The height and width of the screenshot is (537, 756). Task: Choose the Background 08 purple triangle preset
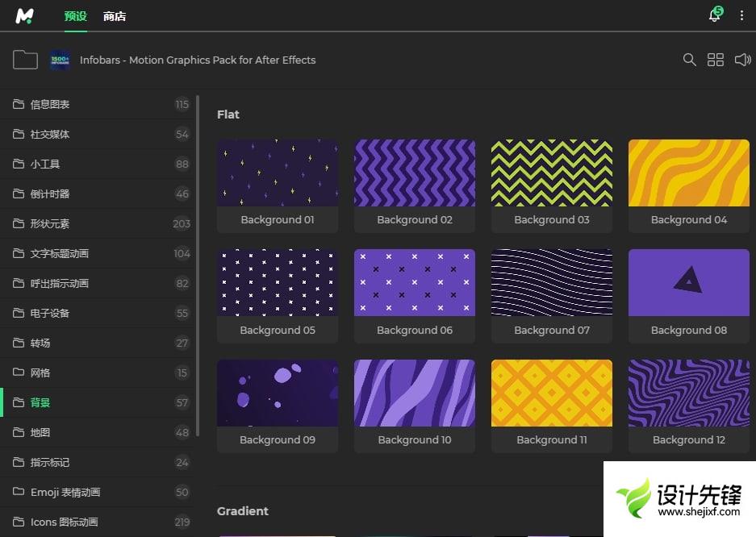pyautogui.click(x=688, y=282)
